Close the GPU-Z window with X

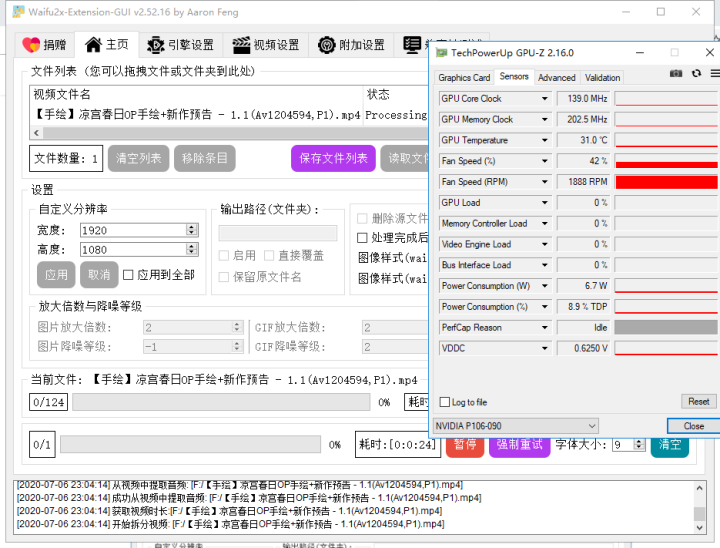click(709, 53)
